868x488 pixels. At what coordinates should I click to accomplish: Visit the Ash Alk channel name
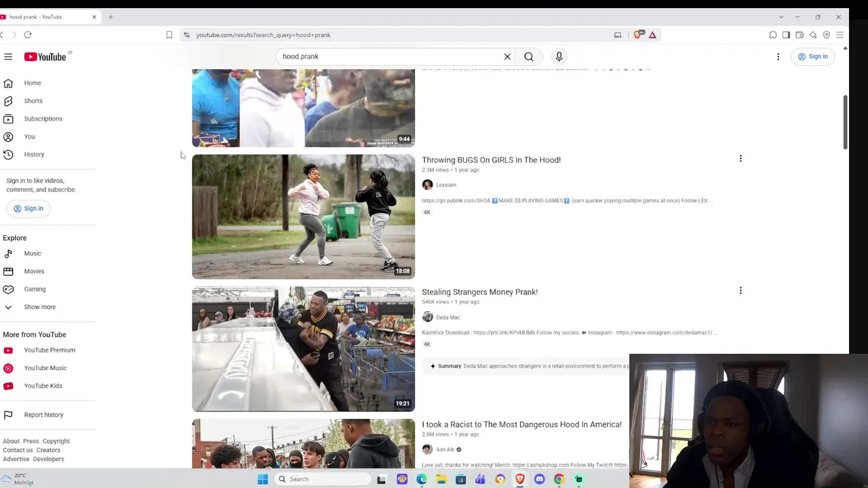(445, 449)
